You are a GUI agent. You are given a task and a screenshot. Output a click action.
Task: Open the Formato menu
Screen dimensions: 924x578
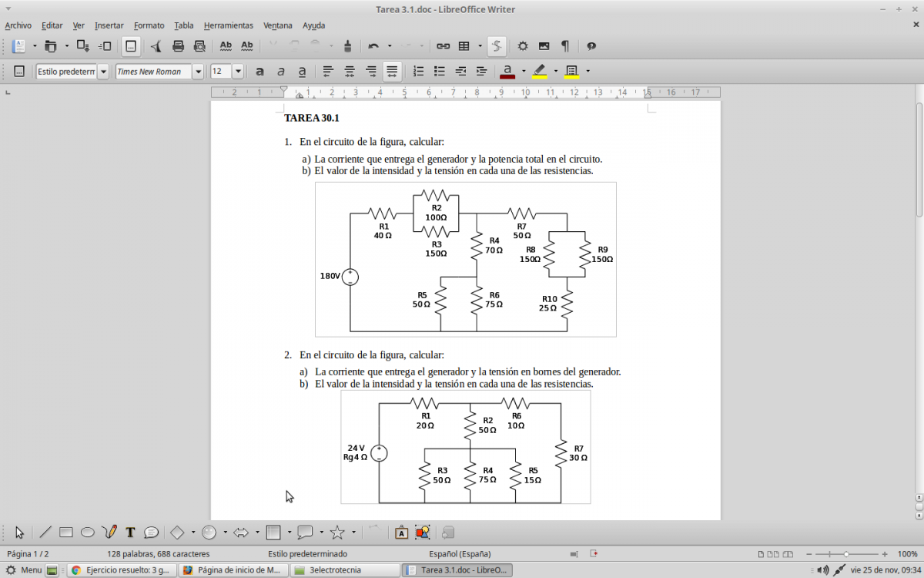(x=149, y=25)
